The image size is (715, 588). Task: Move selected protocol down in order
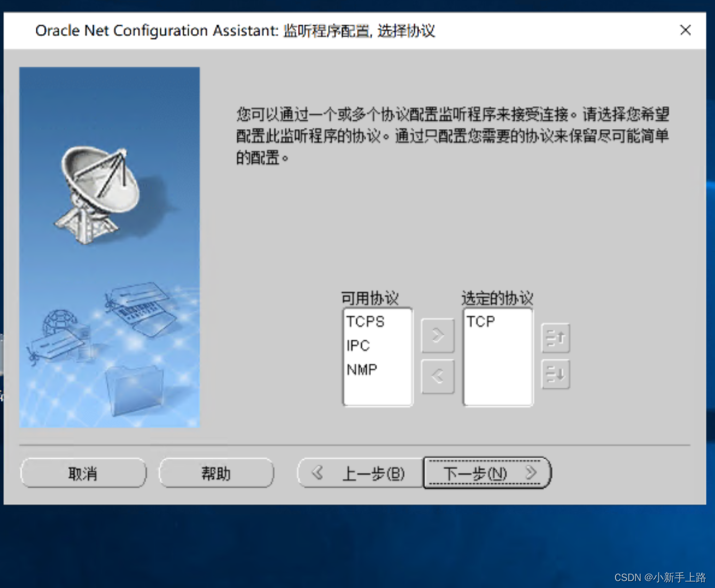pyautogui.click(x=556, y=374)
